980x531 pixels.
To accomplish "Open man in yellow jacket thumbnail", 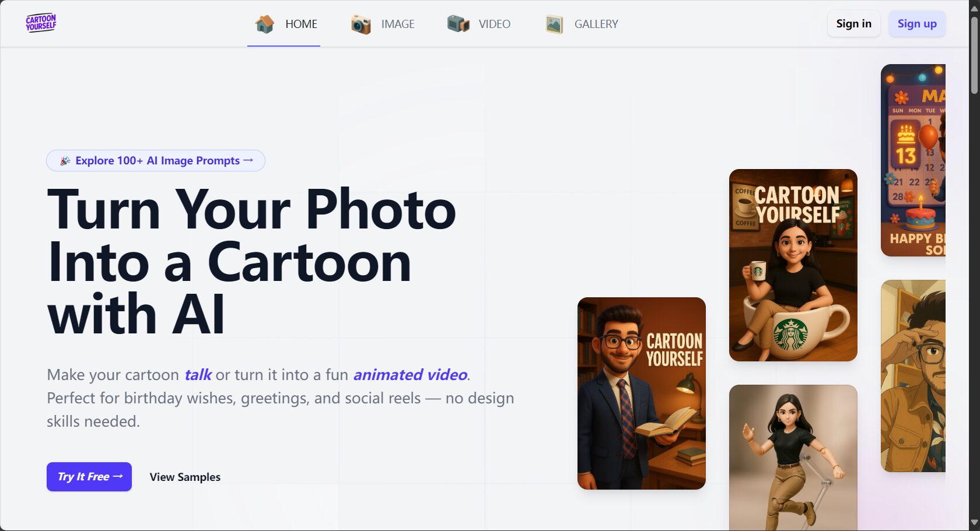I will (913, 376).
